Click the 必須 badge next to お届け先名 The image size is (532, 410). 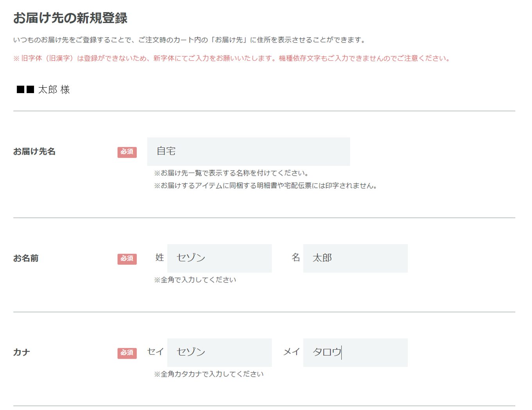(127, 152)
